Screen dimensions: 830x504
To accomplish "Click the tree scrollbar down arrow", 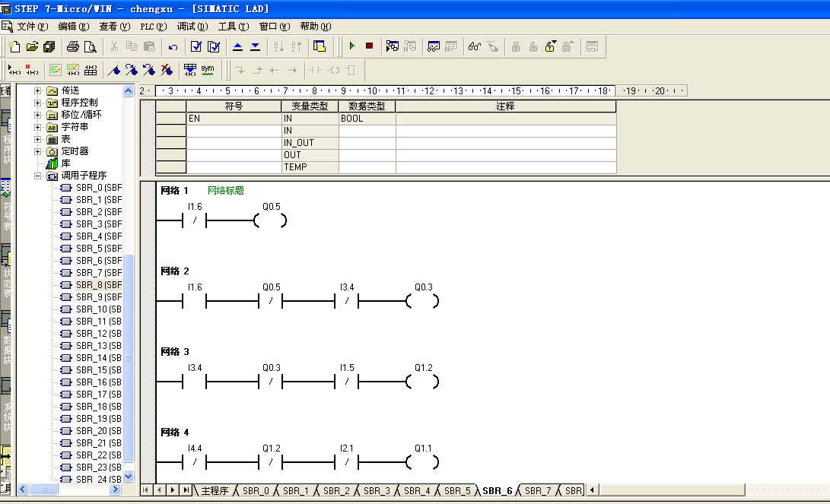I will click(x=128, y=476).
